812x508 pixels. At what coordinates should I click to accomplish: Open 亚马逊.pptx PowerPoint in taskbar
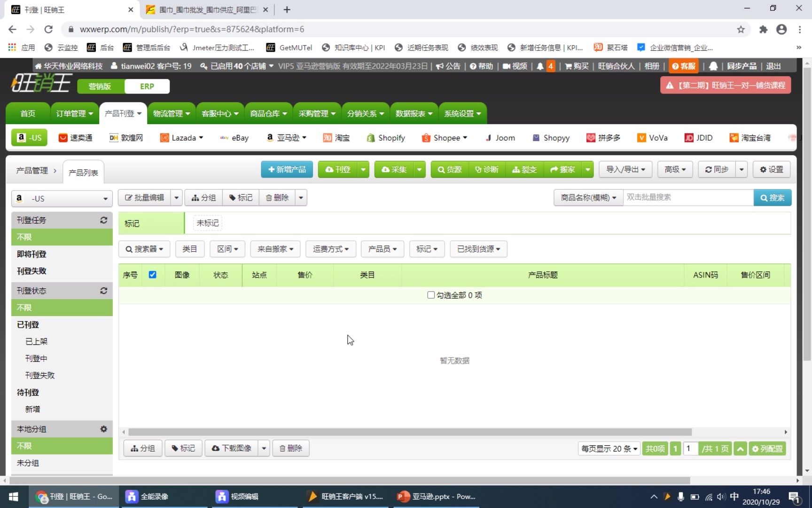[x=436, y=496]
